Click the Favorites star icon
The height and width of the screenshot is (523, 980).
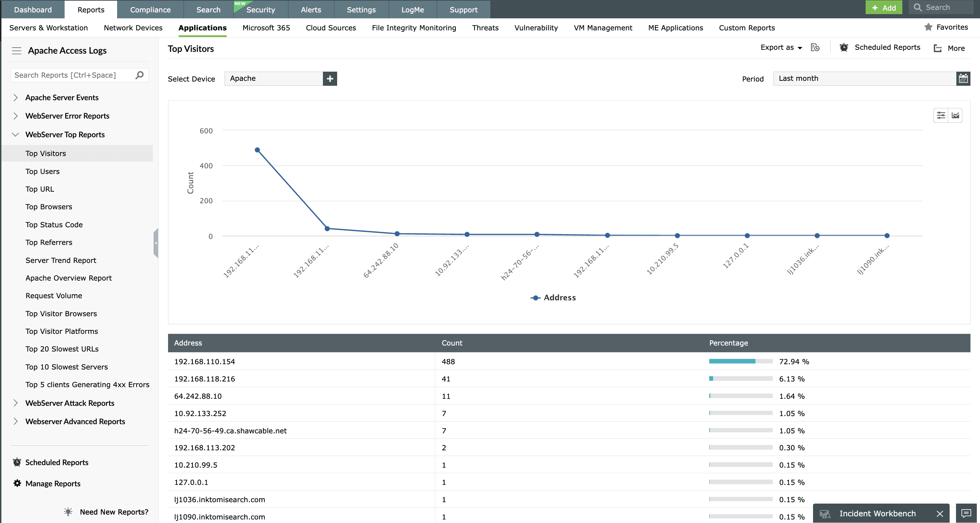(928, 27)
